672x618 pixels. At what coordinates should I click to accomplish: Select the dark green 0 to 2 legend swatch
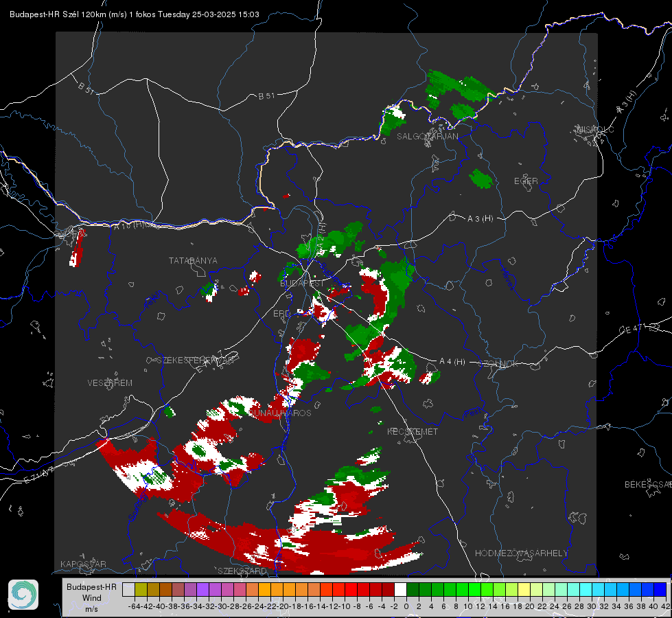pyautogui.click(x=413, y=589)
